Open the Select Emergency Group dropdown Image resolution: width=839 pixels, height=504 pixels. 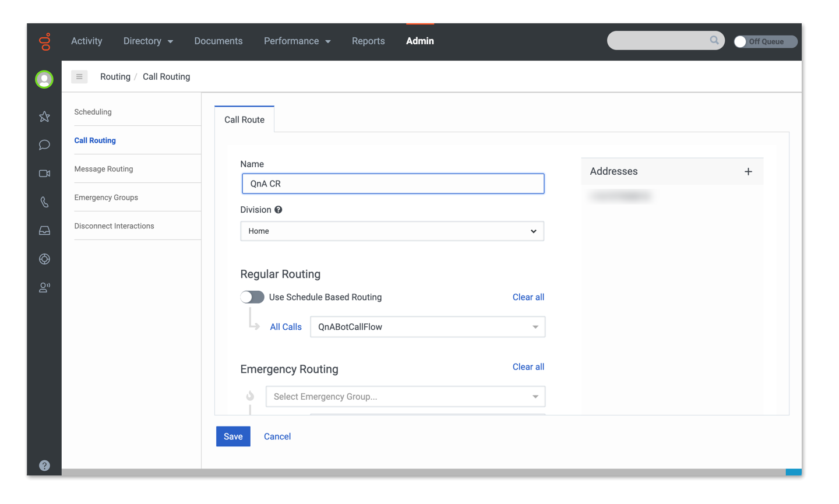pyautogui.click(x=406, y=397)
